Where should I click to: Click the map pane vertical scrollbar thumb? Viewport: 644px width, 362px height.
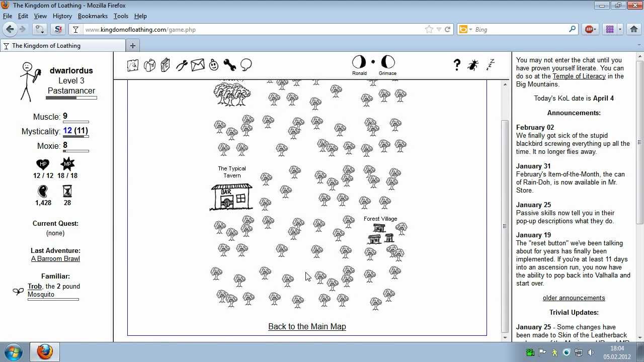pos(505,226)
